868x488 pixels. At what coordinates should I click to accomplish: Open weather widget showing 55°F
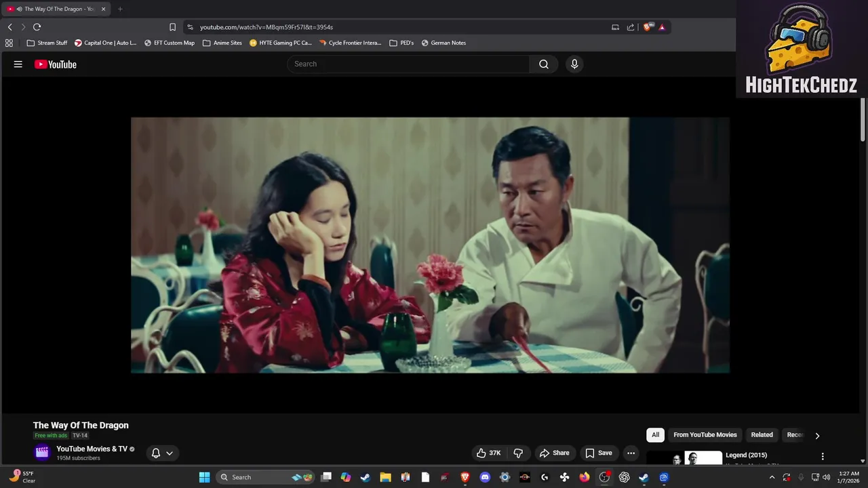(22, 476)
